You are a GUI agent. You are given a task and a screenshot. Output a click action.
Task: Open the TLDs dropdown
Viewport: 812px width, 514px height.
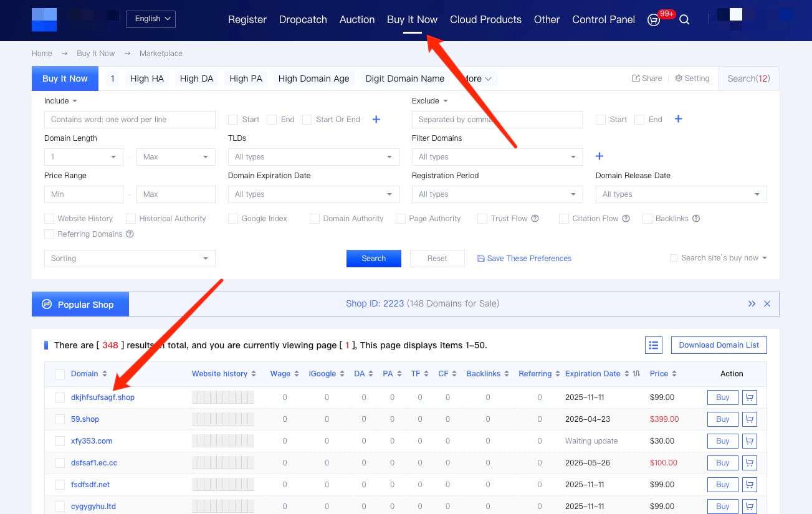313,157
